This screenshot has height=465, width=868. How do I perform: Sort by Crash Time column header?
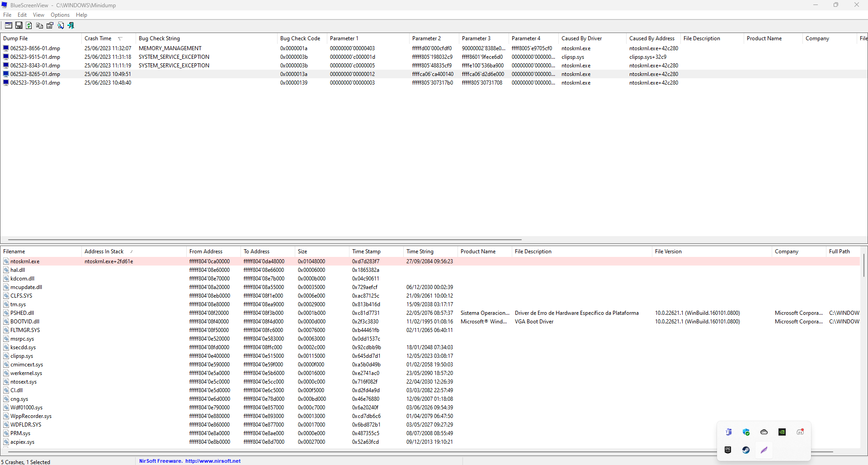(x=108, y=38)
